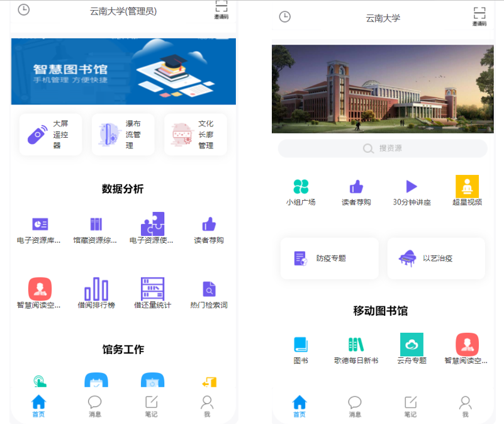Screen dimensions: 504x424
Task: Open the 大屏遥控器 remote control card
Action: tap(50, 135)
